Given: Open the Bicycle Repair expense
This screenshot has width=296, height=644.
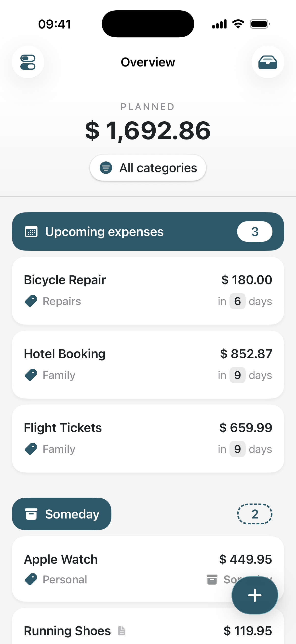Looking at the screenshot, I should pyautogui.click(x=148, y=291).
